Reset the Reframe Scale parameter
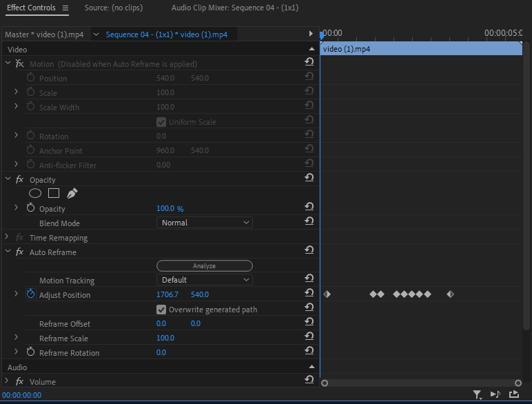532x404 pixels. 309,336
